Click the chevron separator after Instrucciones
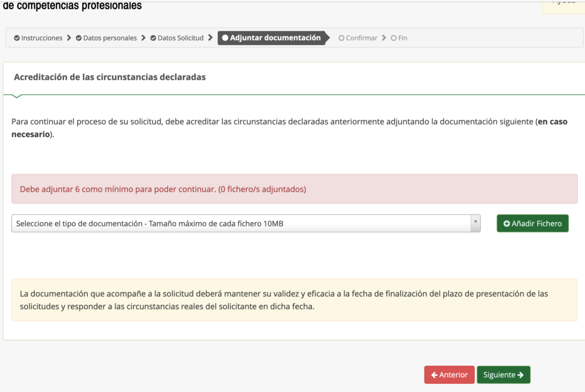 coord(69,38)
